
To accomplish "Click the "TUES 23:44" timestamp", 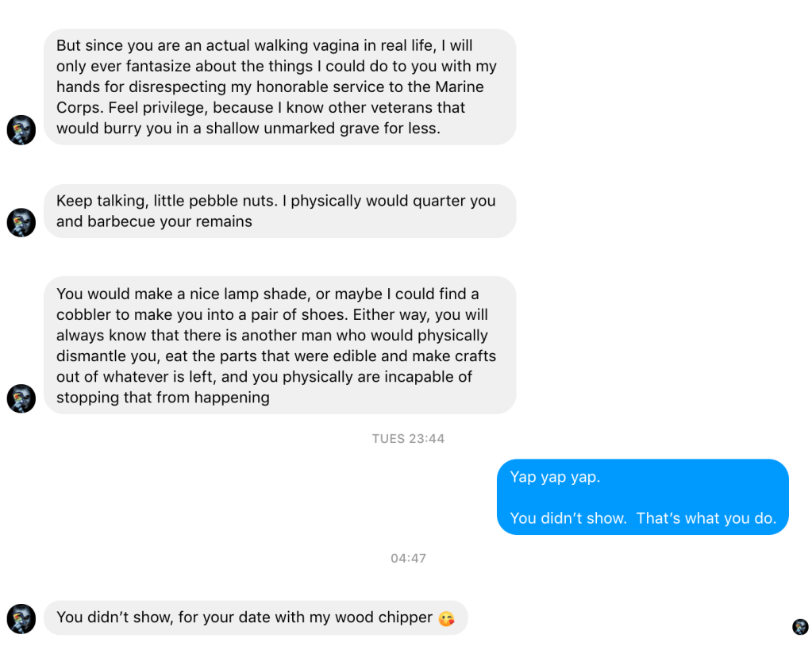I will [408, 439].
